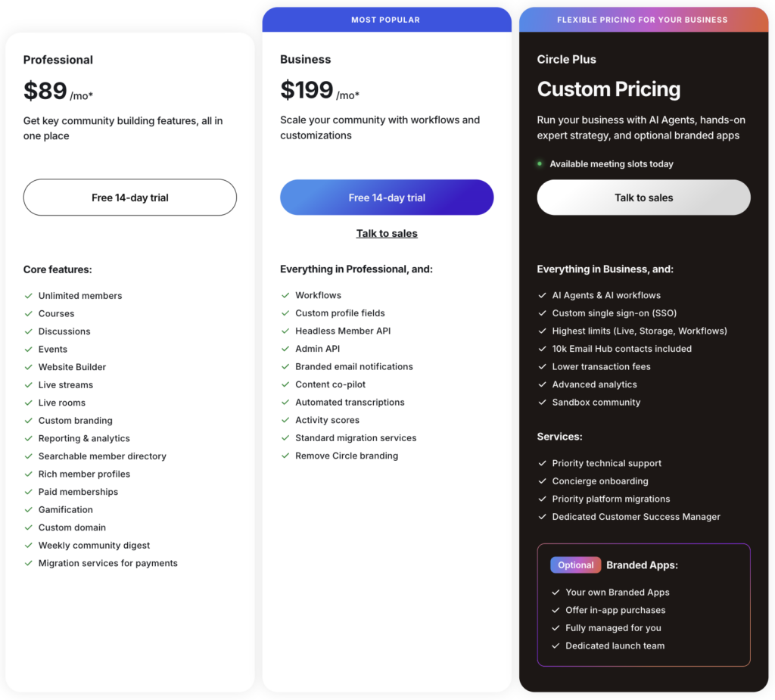The height and width of the screenshot is (700, 775).
Task: Select the $199 price text
Action: 307,91
